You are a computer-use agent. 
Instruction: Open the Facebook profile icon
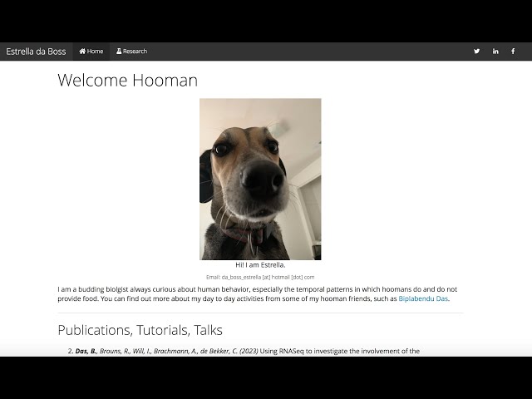[513, 52]
